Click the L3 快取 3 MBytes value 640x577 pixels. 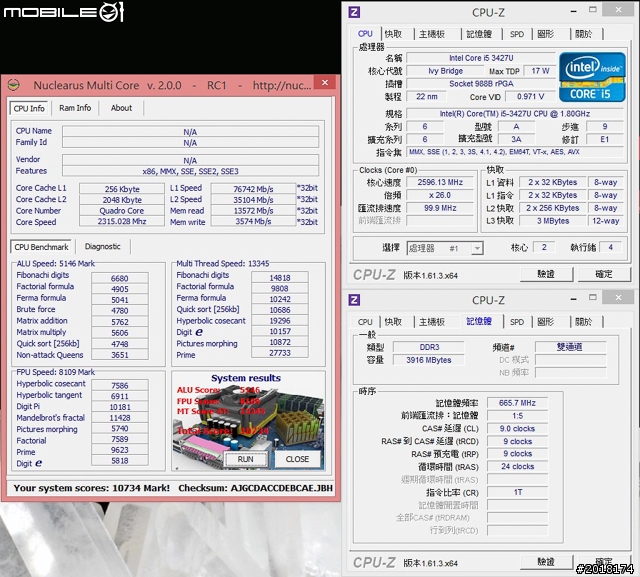[x=553, y=221]
